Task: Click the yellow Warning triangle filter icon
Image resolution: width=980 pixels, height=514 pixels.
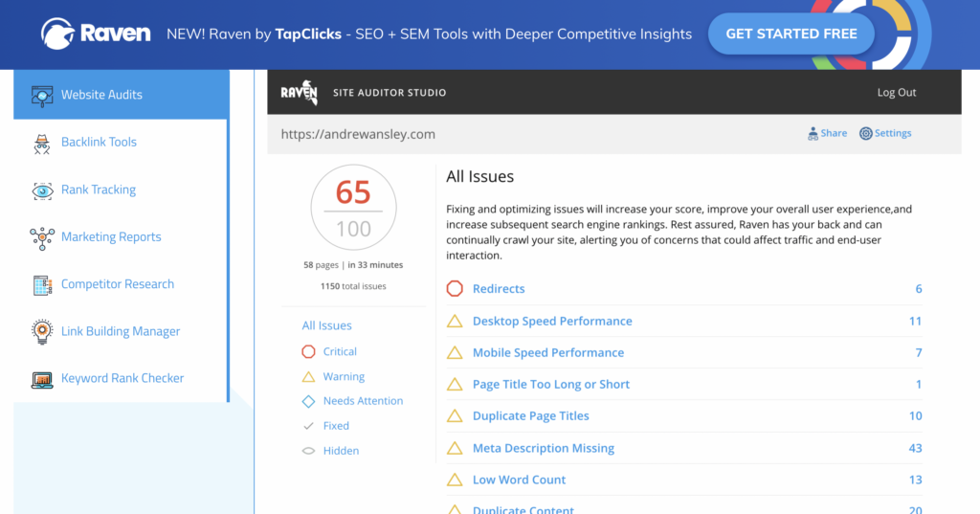Action: pyautogui.click(x=308, y=376)
